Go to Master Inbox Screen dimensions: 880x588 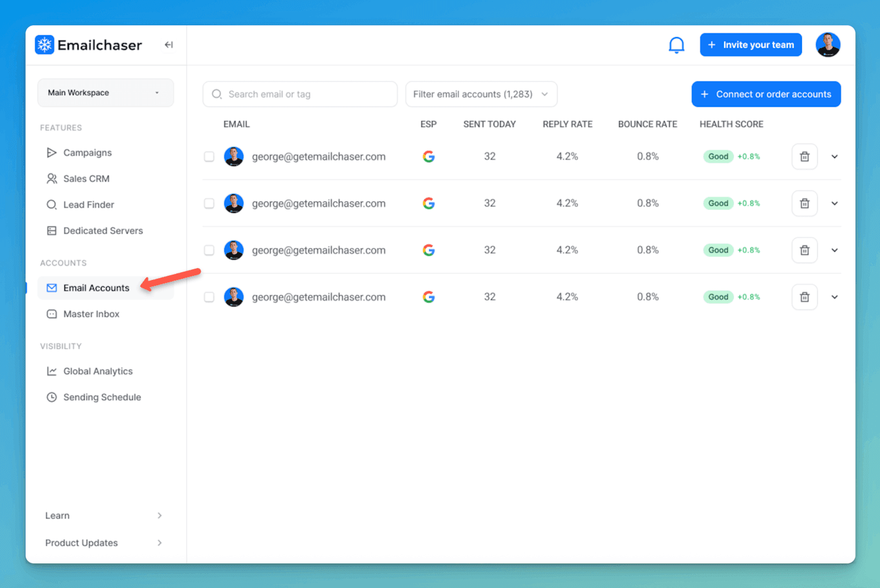(x=91, y=314)
